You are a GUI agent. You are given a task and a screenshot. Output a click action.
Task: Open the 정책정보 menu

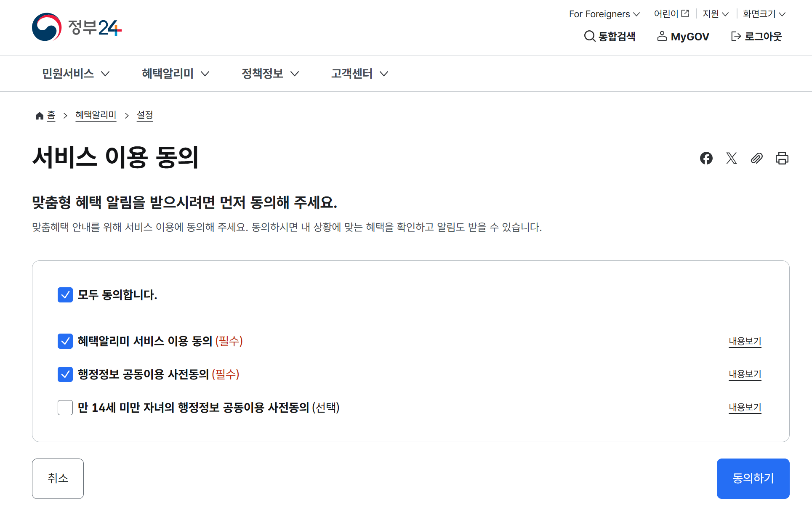click(x=270, y=74)
